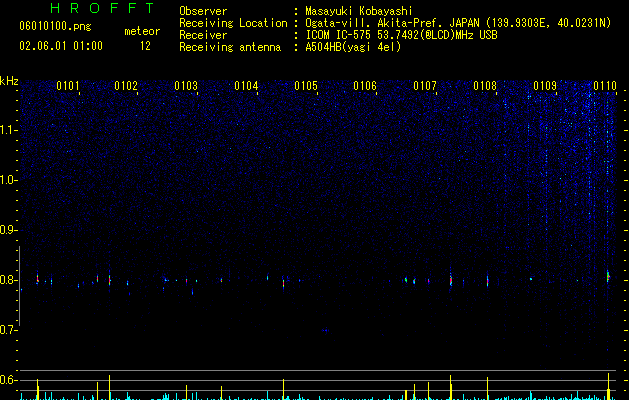Click the 0.9 frequency axis label

click(9, 230)
